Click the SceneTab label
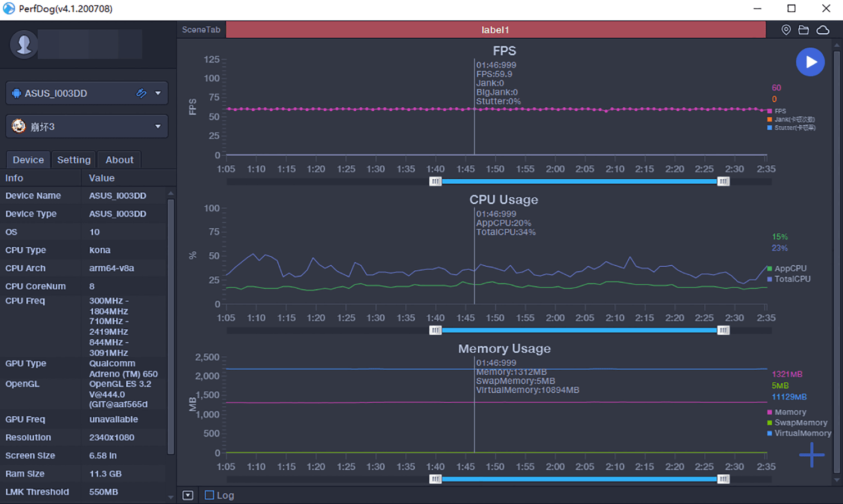Screen dimensions: 843x504 pyautogui.click(x=201, y=30)
